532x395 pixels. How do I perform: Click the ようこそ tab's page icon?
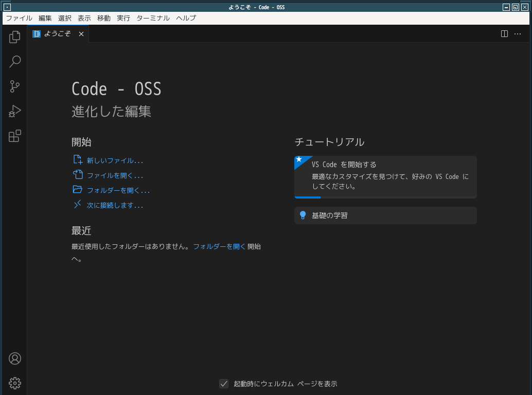tap(37, 33)
